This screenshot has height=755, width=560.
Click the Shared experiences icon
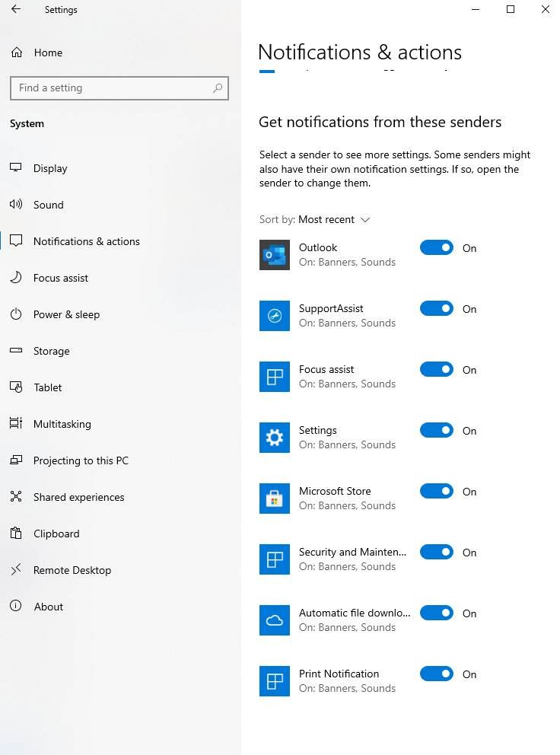16,496
